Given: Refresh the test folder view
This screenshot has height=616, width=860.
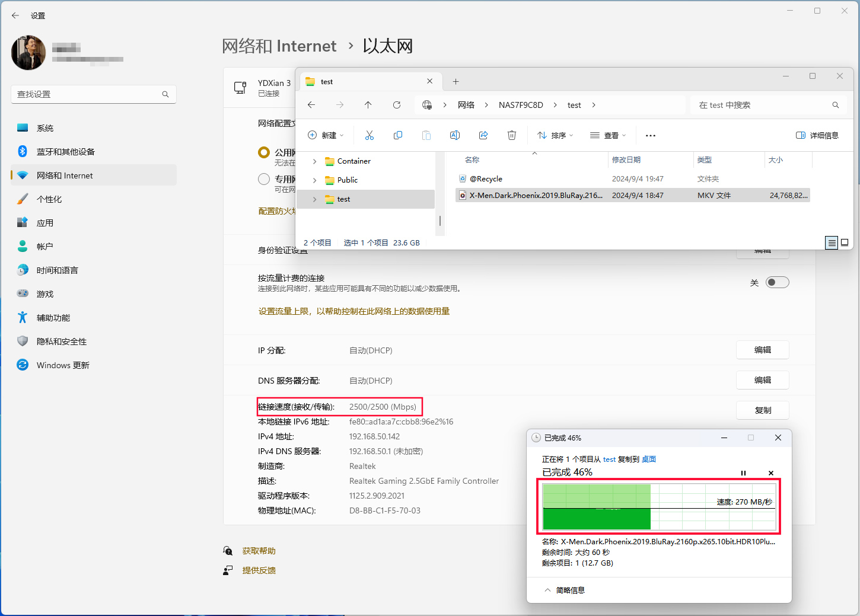Looking at the screenshot, I should 397,105.
